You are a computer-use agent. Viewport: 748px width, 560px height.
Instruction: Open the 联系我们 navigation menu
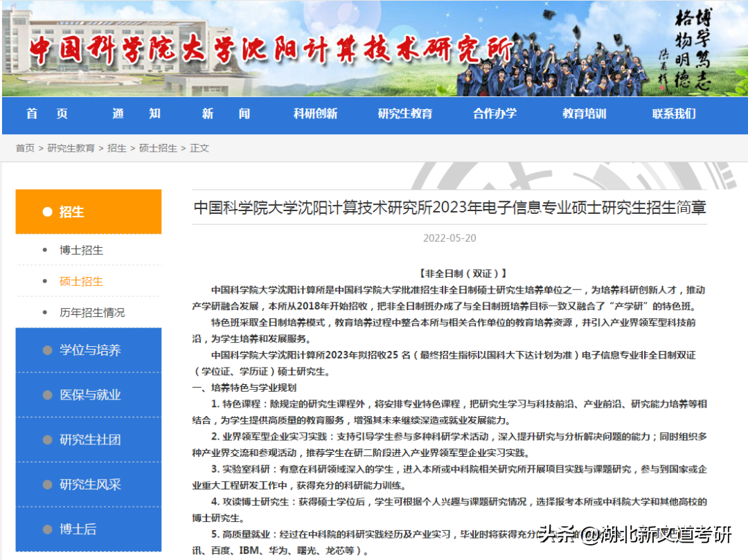point(673,115)
